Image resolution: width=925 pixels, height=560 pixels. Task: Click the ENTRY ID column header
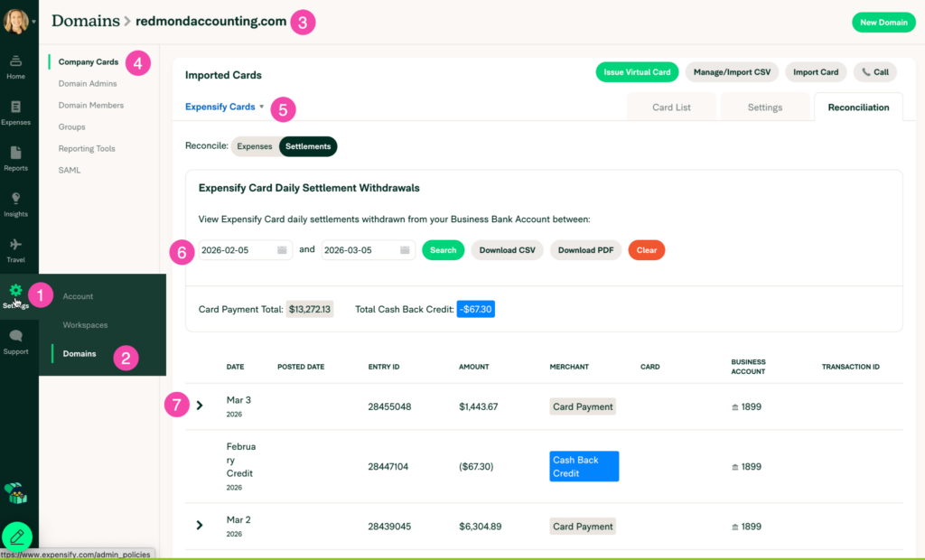[x=384, y=367]
